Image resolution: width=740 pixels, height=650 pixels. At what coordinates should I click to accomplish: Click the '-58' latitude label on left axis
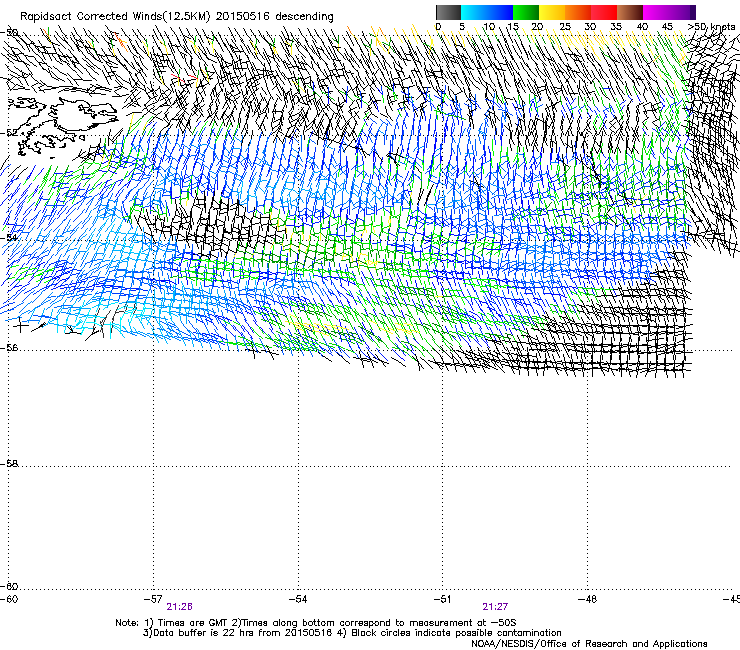(x=9, y=464)
